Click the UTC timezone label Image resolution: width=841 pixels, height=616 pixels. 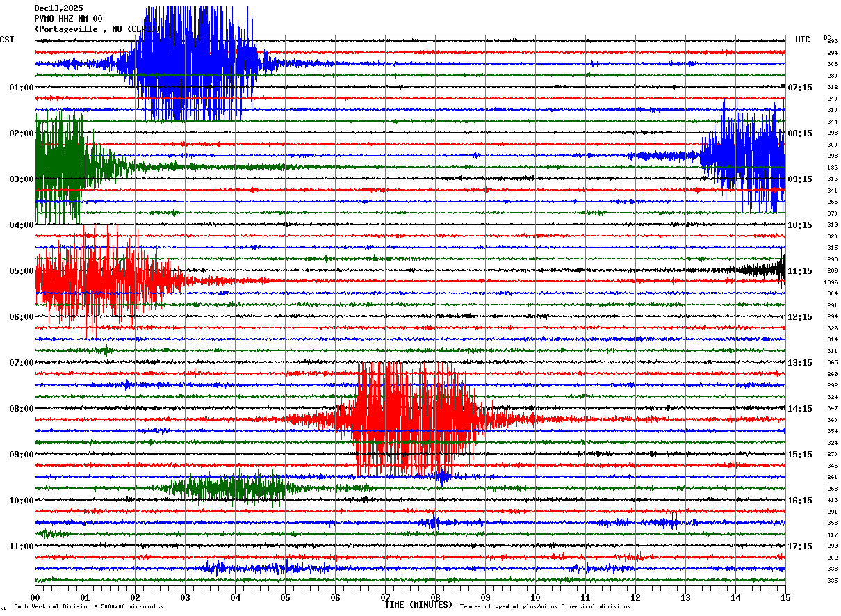803,40
